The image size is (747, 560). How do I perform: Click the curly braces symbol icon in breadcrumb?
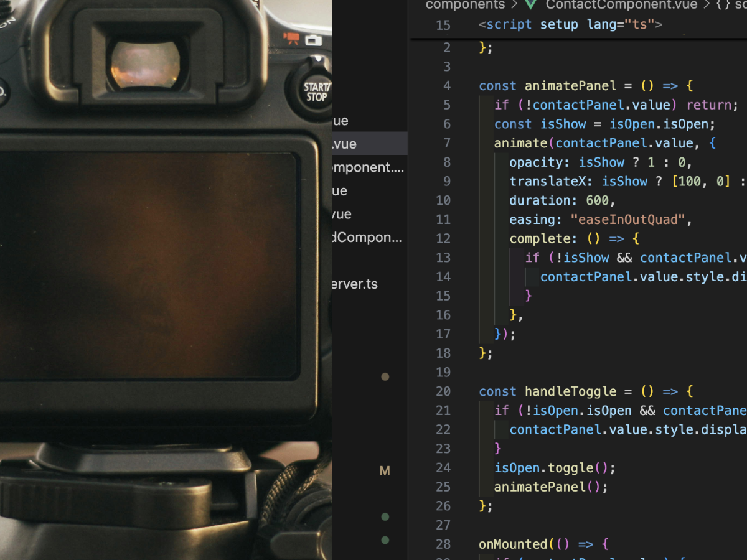coord(723,5)
